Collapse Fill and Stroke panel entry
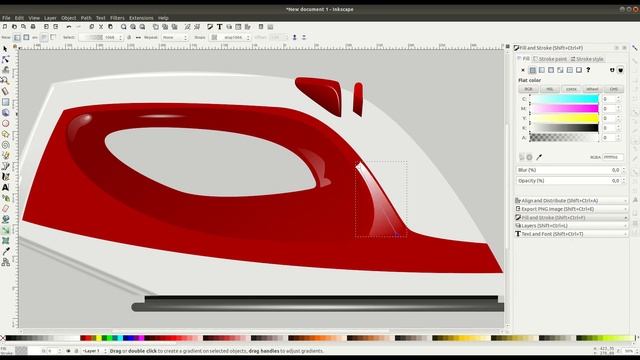 (571, 218)
